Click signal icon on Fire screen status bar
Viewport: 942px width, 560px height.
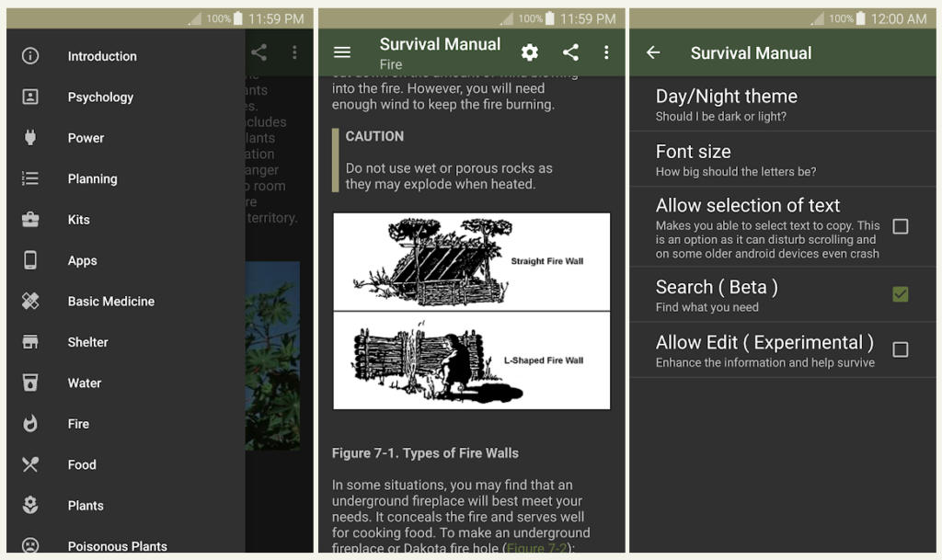click(x=507, y=18)
